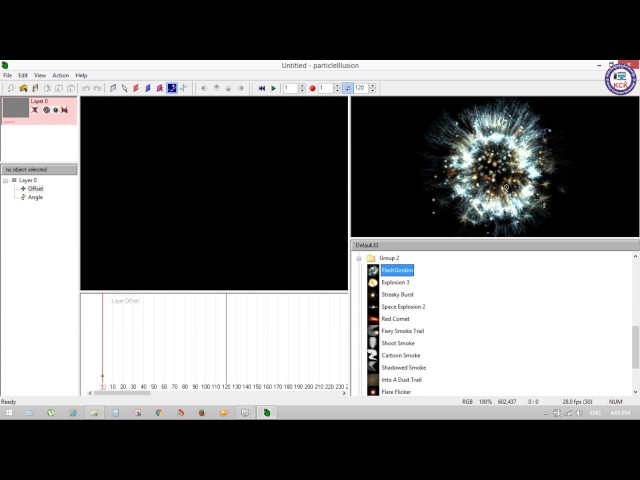
Task: Toggle the second round dot icon on Layer 0
Action: (x=56, y=110)
